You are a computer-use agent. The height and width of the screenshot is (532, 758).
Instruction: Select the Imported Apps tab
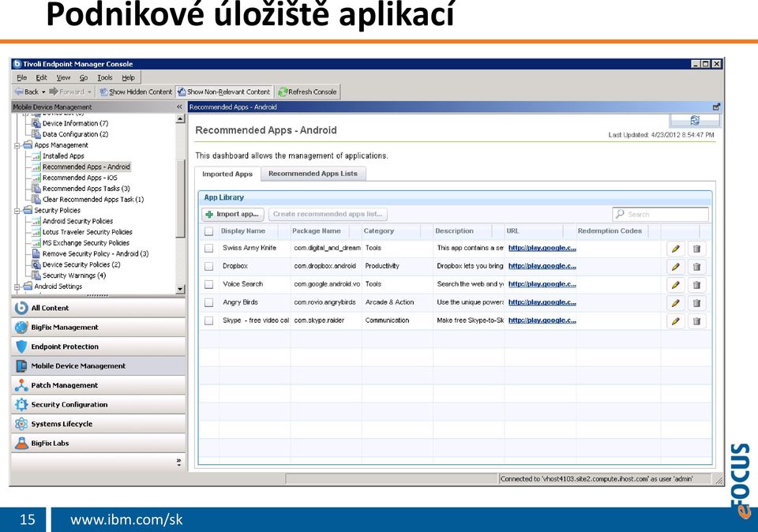pyautogui.click(x=227, y=174)
